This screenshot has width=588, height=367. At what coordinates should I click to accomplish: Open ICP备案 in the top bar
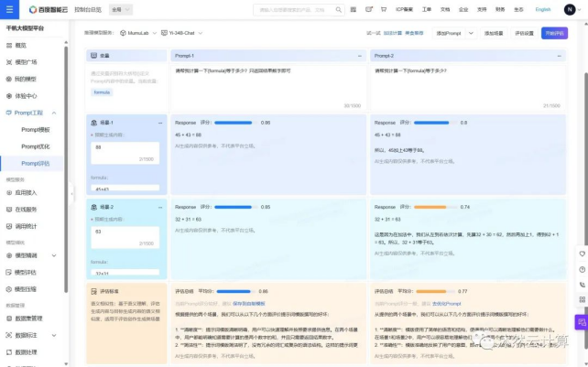pos(404,10)
